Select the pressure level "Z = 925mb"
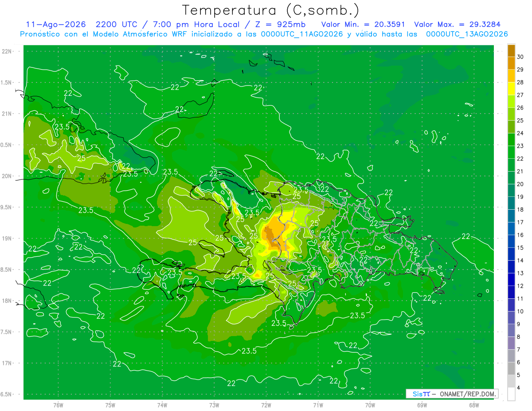532x411 pixels. click(278, 24)
